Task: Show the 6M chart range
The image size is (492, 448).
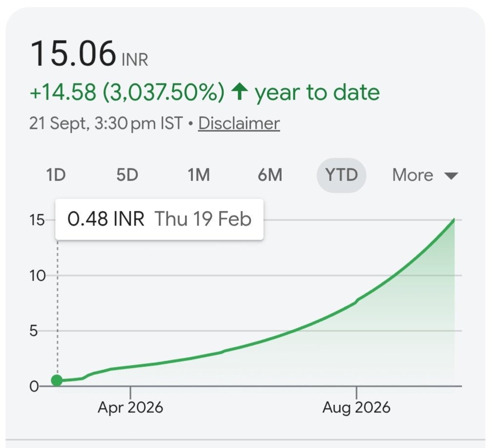Action: click(x=270, y=175)
